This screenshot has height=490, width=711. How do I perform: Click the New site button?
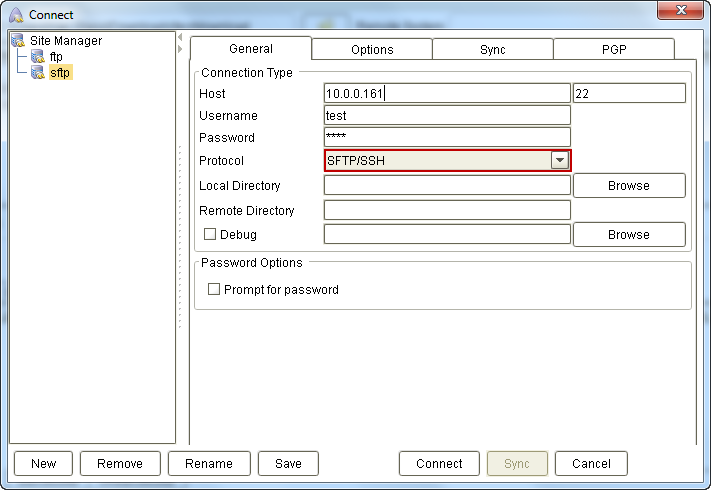click(44, 464)
